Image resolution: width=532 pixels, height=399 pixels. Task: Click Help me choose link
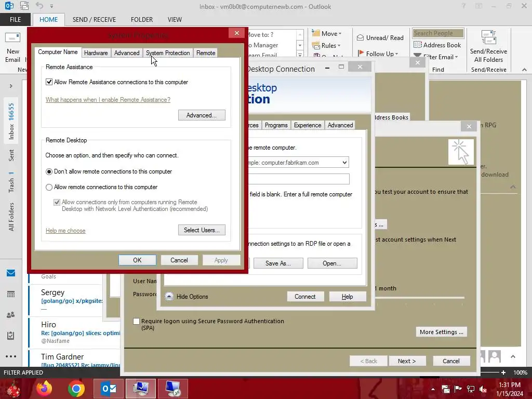coord(65,231)
